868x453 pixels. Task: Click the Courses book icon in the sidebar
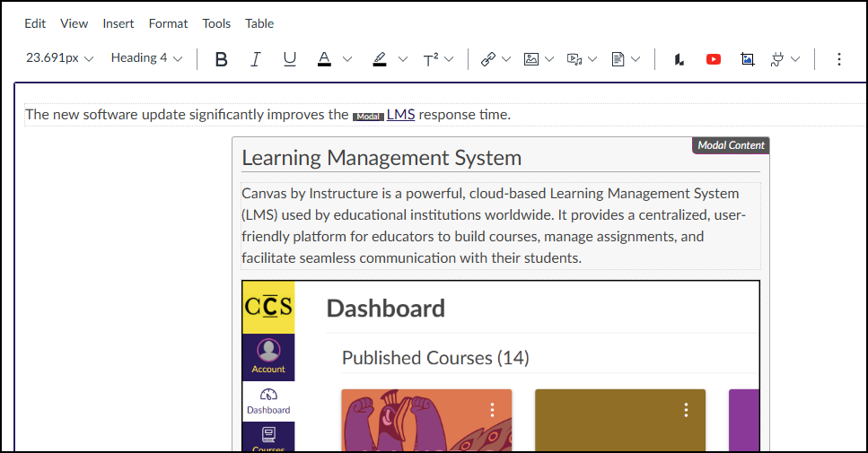tap(268, 435)
